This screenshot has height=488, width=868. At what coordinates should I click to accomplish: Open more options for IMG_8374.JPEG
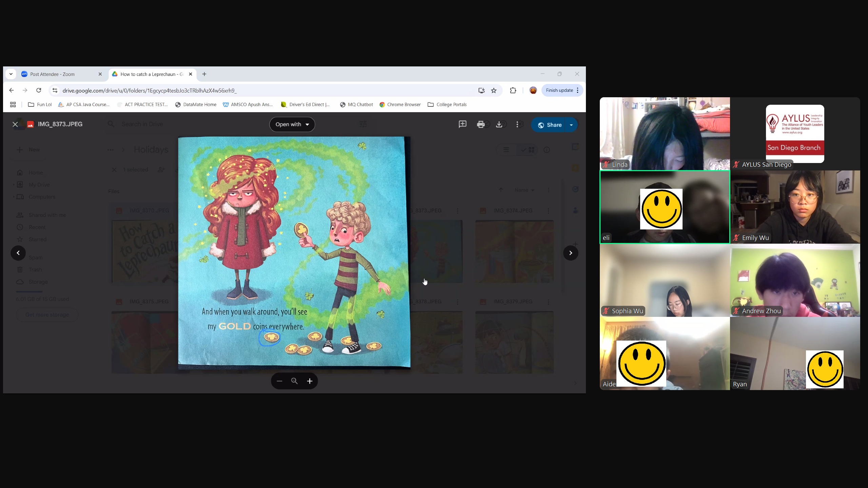coord(548,211)
